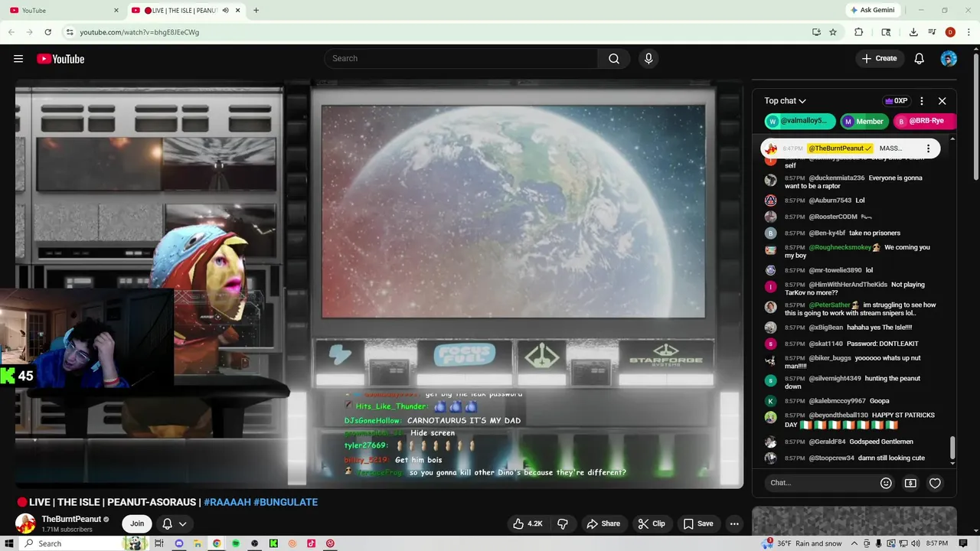
Task: Reload the page in the browser
Action: tap(47, 32)
